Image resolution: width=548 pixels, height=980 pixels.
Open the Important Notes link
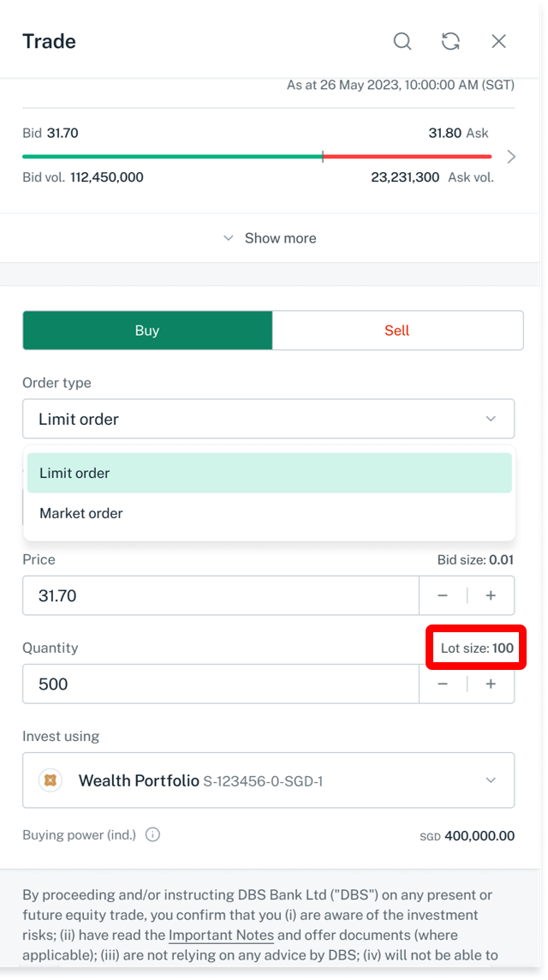(x=221, y=935)
